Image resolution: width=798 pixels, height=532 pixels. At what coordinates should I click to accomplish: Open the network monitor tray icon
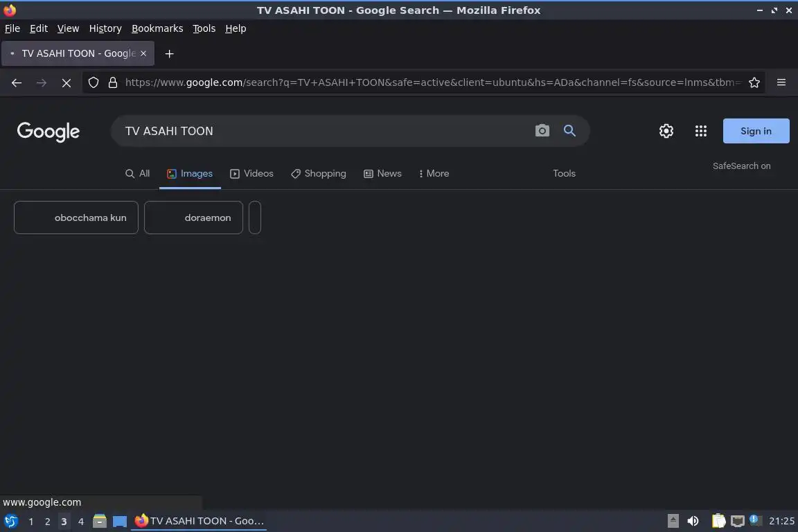[737, 521]
